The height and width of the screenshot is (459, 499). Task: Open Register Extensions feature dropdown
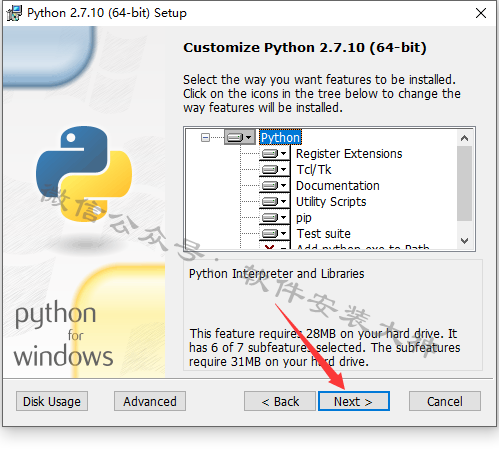(274, 153)
